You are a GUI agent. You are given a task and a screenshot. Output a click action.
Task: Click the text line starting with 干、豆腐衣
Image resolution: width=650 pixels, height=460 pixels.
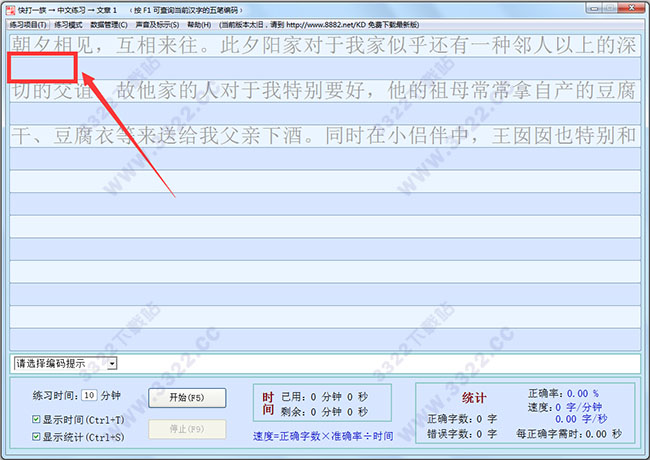tap(325, 136)
